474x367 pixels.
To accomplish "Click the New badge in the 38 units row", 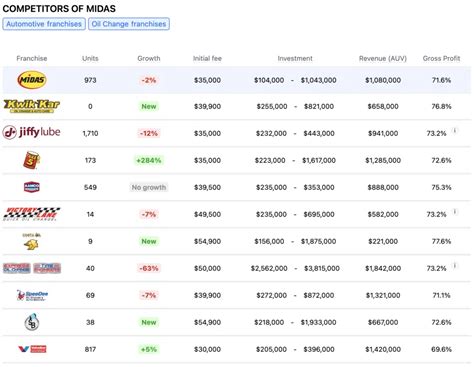I will pyautogui.click(x=149, y=322).
